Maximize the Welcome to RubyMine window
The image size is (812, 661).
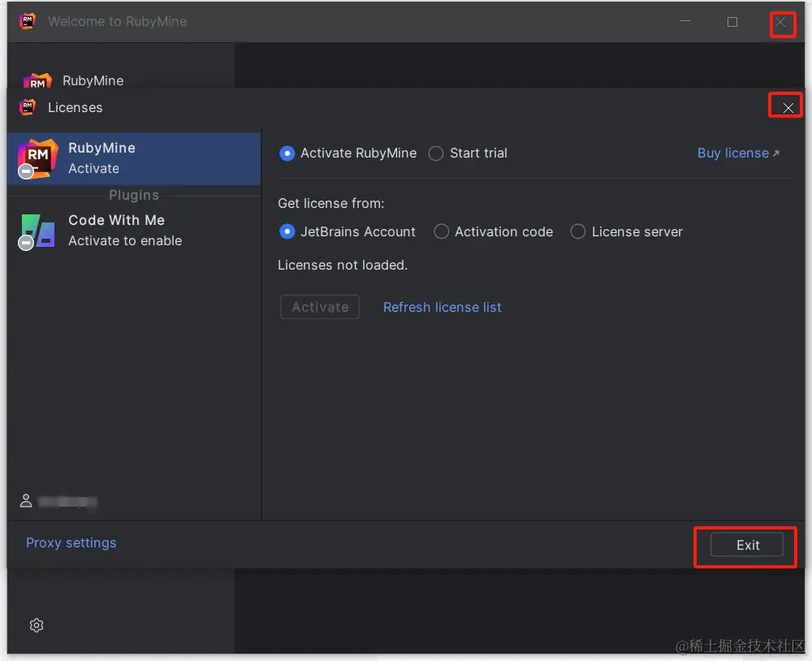(x=732, y=22)
